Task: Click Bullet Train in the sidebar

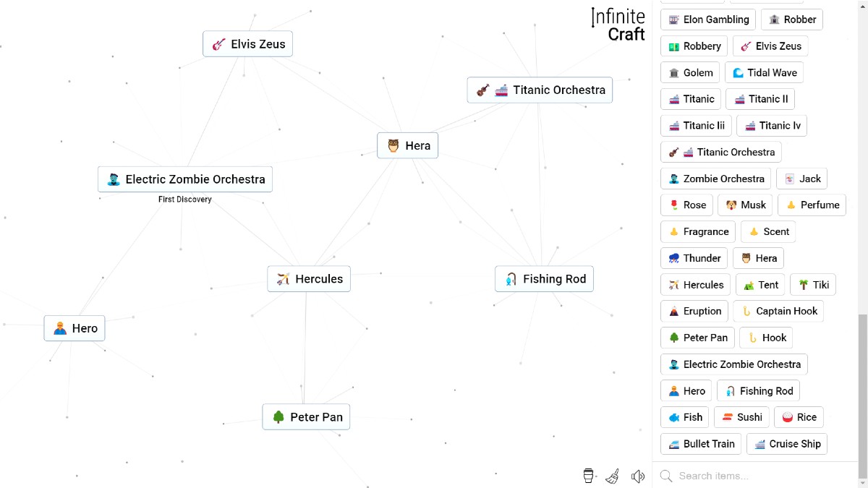Action: click(700, 444)
